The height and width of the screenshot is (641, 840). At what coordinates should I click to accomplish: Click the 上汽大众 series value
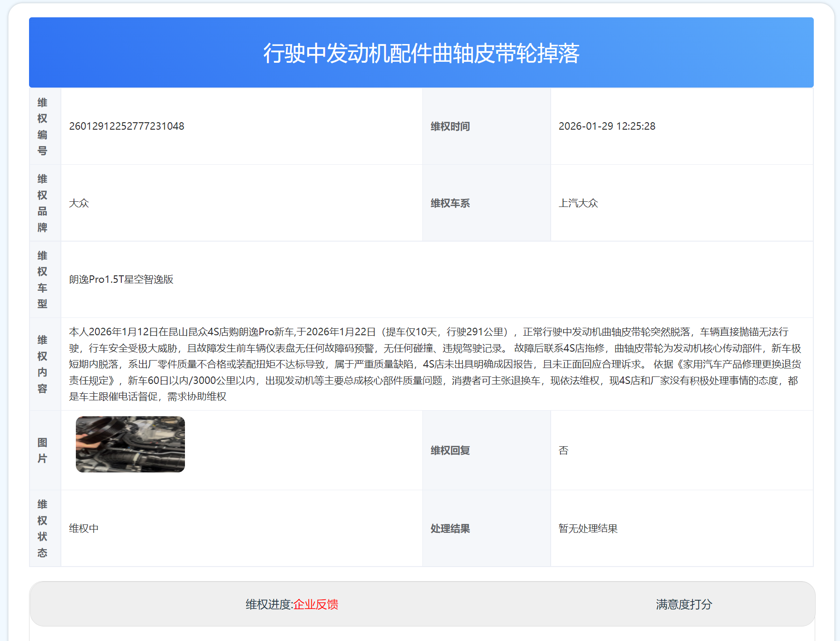(579, 203)
